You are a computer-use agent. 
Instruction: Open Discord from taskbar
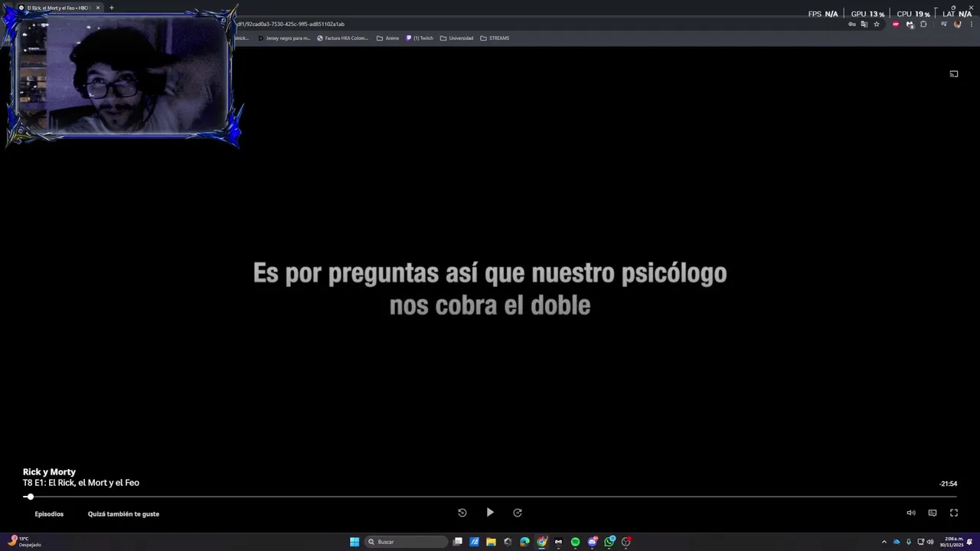[x=593, y=542]
